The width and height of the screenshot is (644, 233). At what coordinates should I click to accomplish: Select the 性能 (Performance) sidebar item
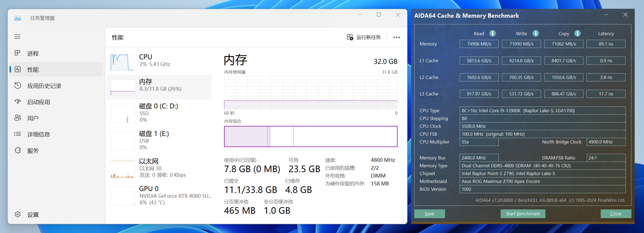click(56, 69)
